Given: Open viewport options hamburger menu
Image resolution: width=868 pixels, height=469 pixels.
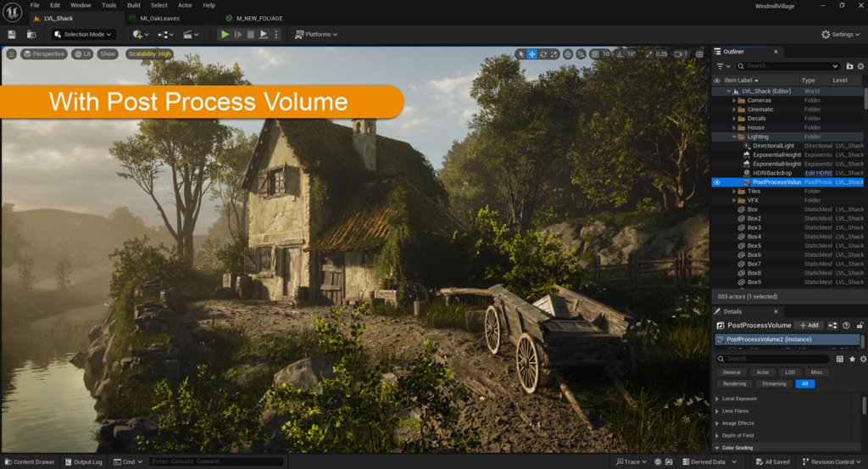Looking at the screenshot, I should (x=11, y=53).
